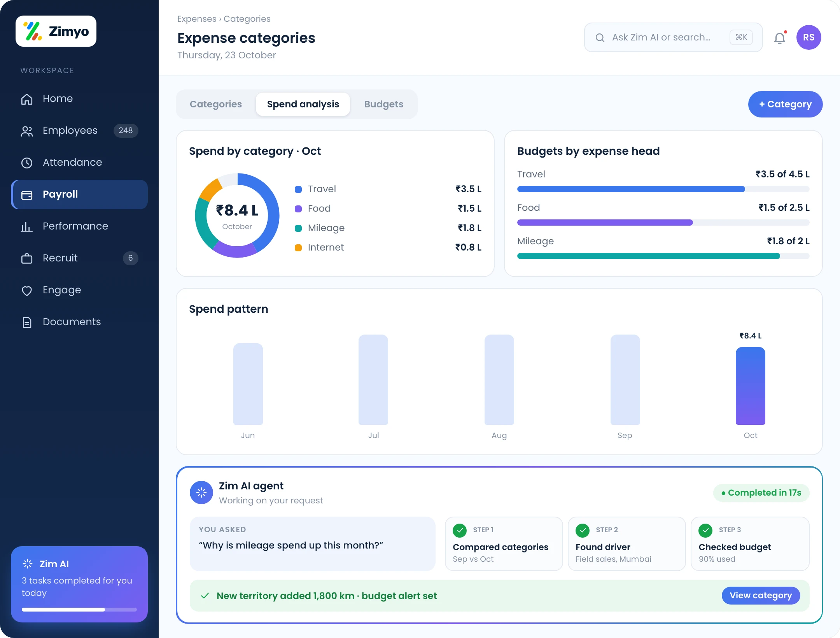Click the Jun bar in Spend pattern
Image resolution: width=840 pixels, height=638 pixels.
pyautogui.click(x=248, y=384)
